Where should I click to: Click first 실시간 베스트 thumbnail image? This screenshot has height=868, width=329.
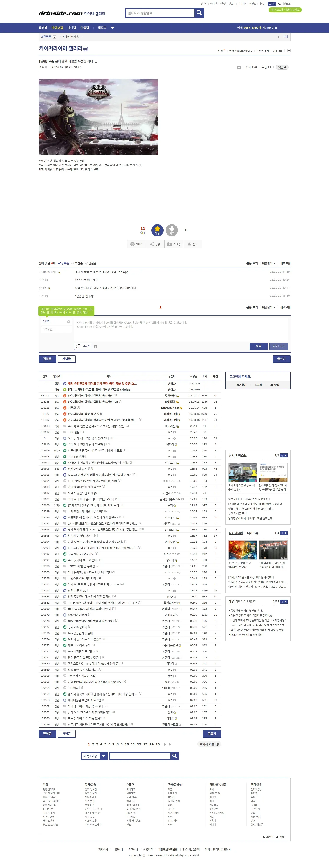pos(243,472)
